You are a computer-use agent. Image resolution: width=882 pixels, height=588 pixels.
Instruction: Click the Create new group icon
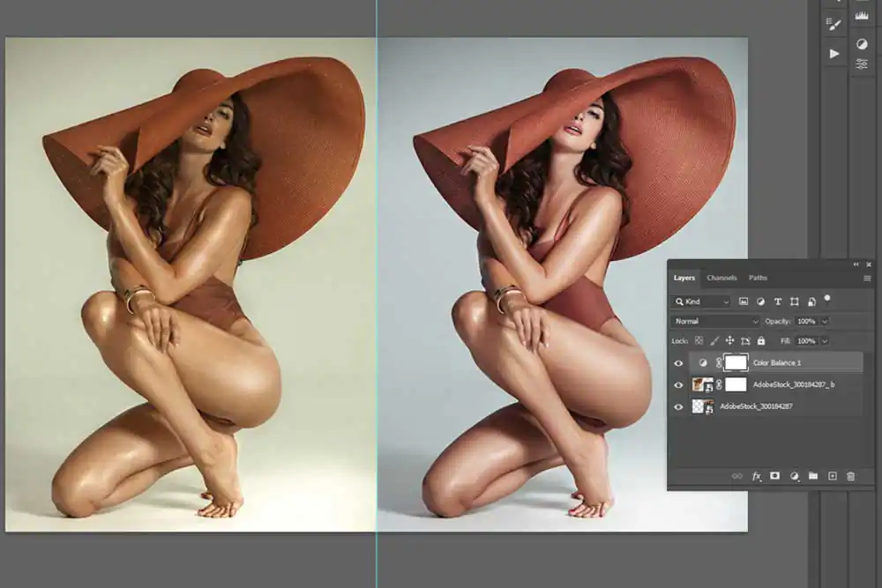click(814, 476)
